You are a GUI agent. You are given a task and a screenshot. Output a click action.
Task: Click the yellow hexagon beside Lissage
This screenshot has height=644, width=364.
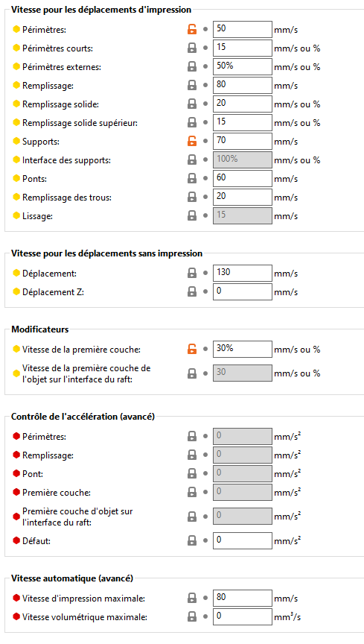point(16,215)
